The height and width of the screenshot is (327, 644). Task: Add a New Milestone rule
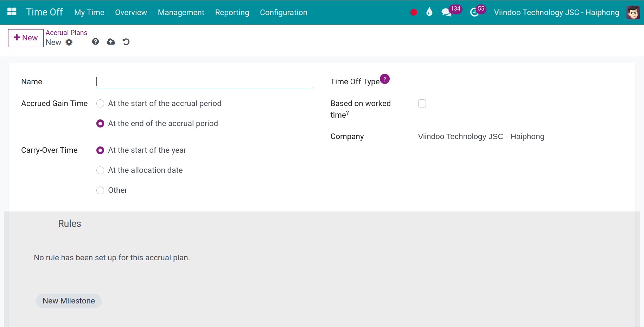click(x=69, y=301)
